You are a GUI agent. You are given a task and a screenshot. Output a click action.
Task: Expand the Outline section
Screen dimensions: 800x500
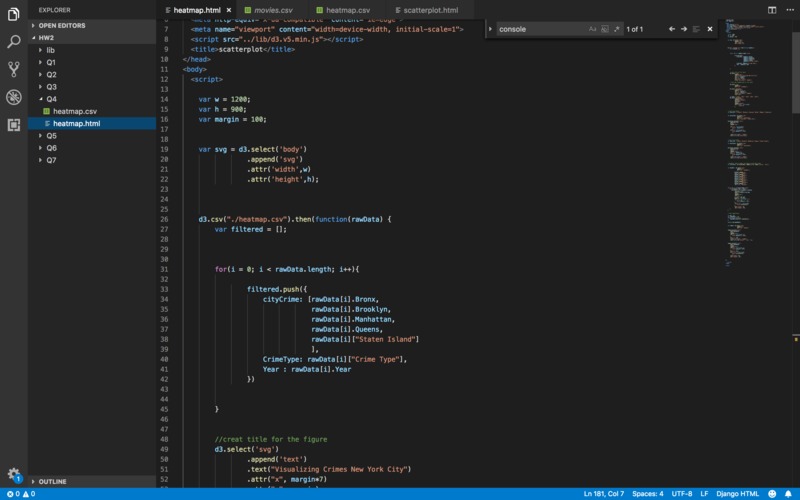[x=92, y=482]
